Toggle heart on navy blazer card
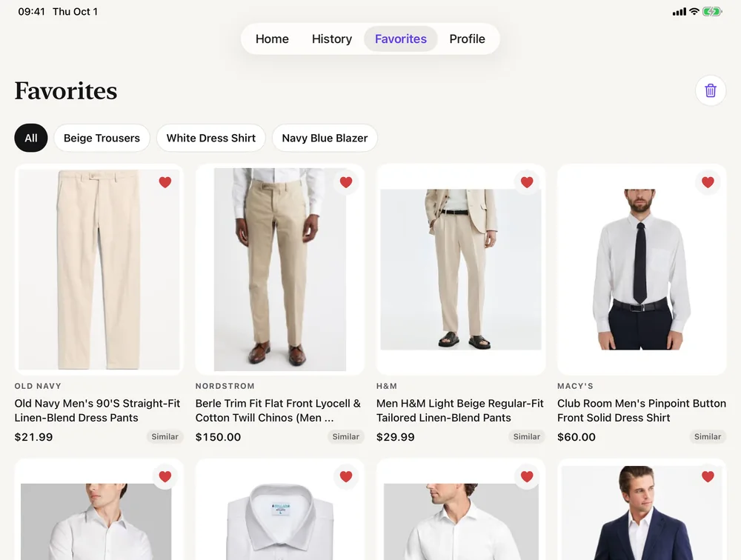 (708, 476)
